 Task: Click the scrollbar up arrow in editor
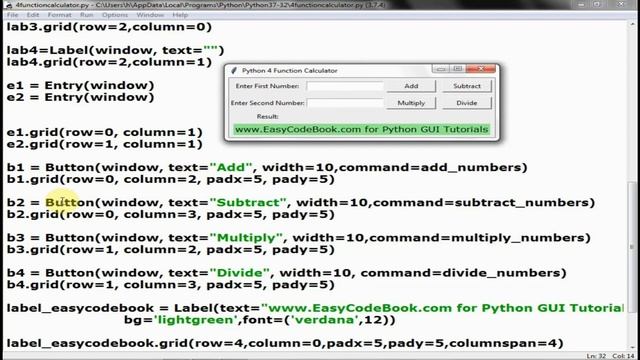tap(632, 24)
